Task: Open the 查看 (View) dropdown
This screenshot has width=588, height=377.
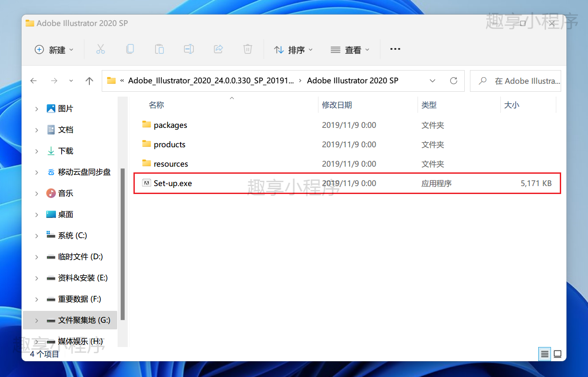Action: click(350, 50)
